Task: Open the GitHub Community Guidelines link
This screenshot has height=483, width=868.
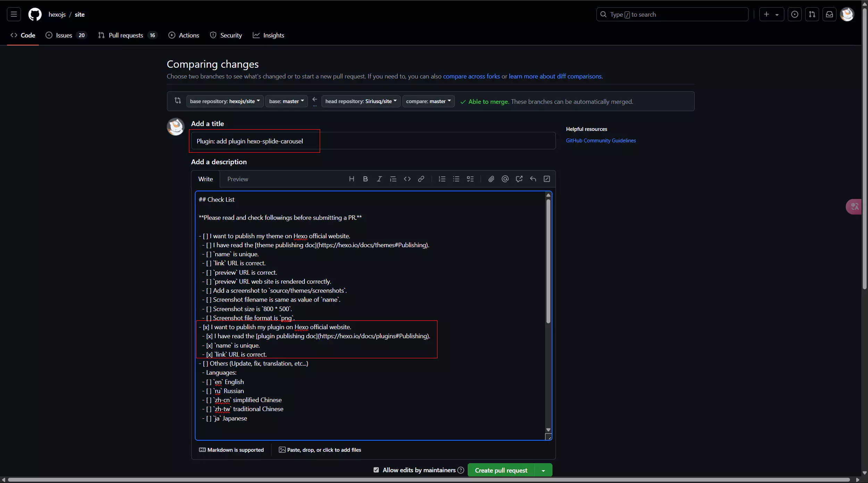Action: pos(601,140)
